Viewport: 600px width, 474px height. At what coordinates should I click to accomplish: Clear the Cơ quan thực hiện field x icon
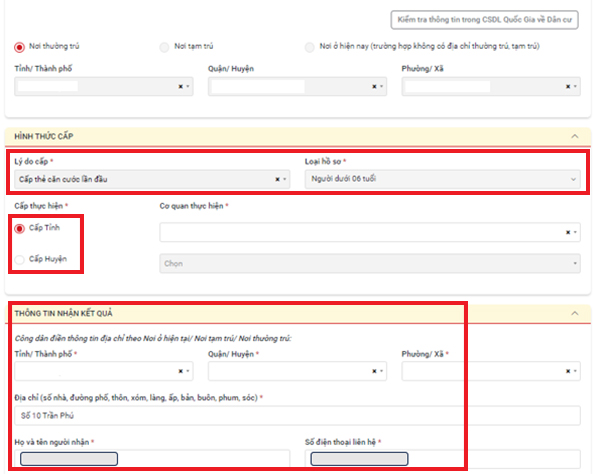tap(567, 233)
